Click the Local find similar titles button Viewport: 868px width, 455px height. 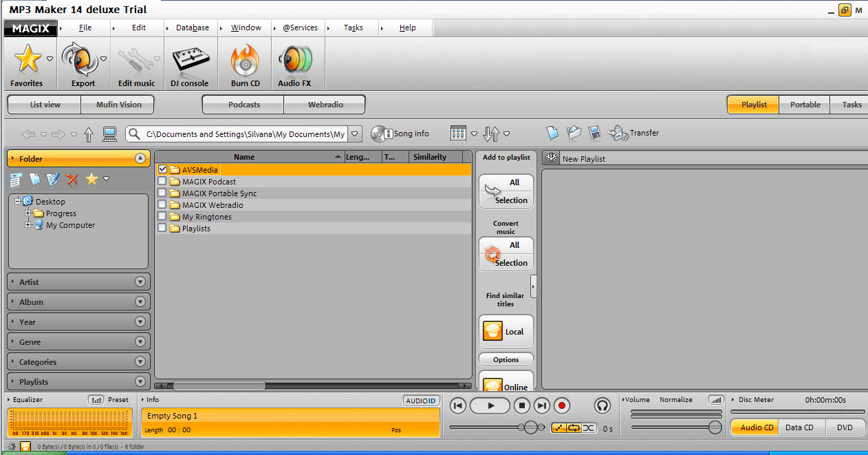click(x=506, y=331)
